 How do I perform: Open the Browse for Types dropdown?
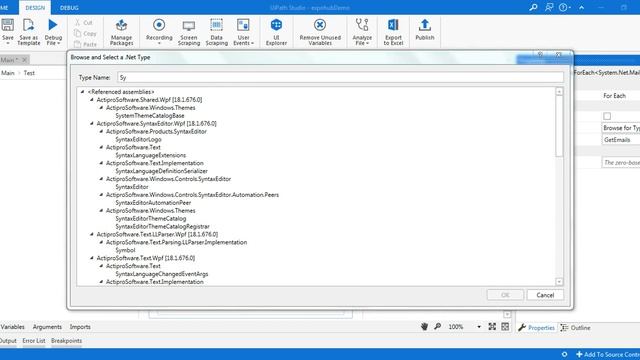click(x=621, y=128)
